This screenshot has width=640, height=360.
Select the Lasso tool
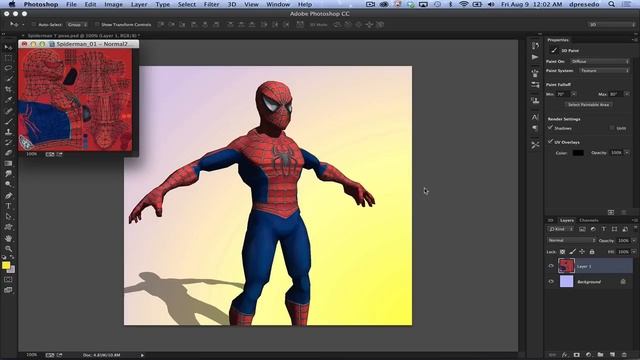click(8, 68)
